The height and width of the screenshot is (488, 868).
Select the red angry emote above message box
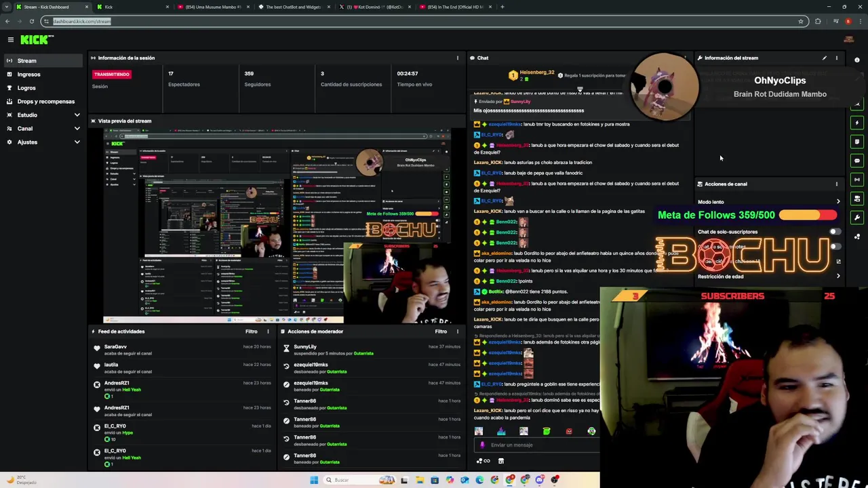(x=569, y=431)
